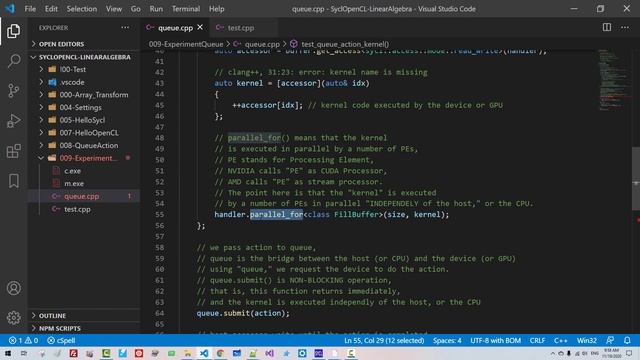Open the editor More Actions ellipsis

pos(625,27)
